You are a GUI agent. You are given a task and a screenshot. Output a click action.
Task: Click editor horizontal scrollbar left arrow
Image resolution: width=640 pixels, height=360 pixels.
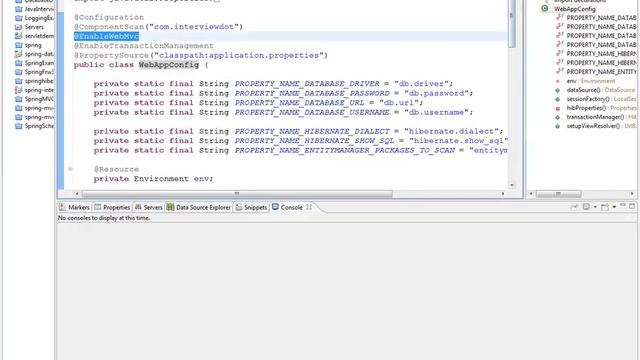point(77,194)
